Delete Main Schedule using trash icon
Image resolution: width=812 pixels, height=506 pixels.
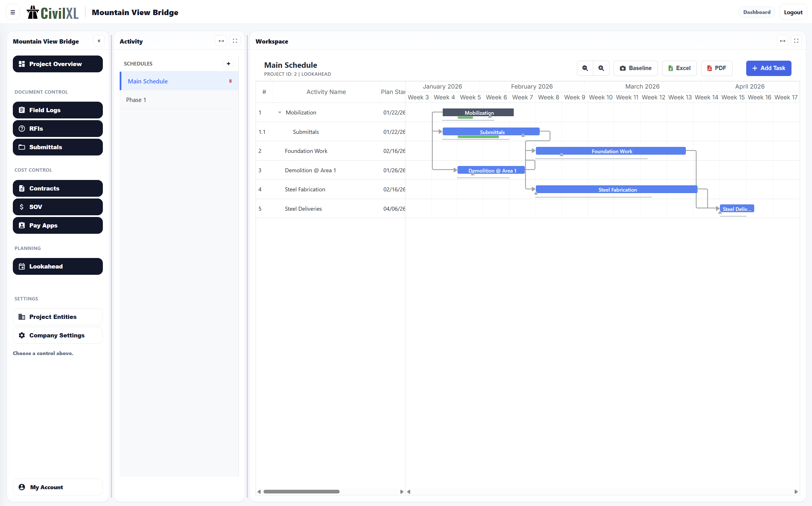[x=230, y=81]
